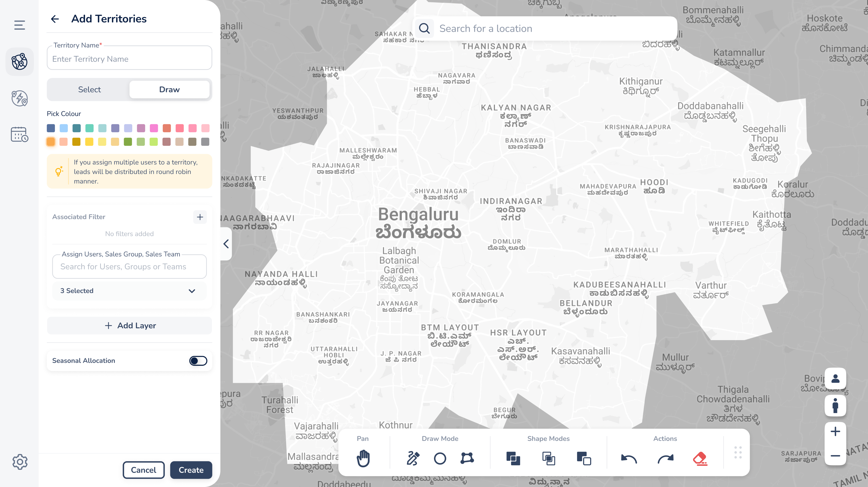Click the Create button
This screenshot has width=868, height=487.
pos(191,470)
